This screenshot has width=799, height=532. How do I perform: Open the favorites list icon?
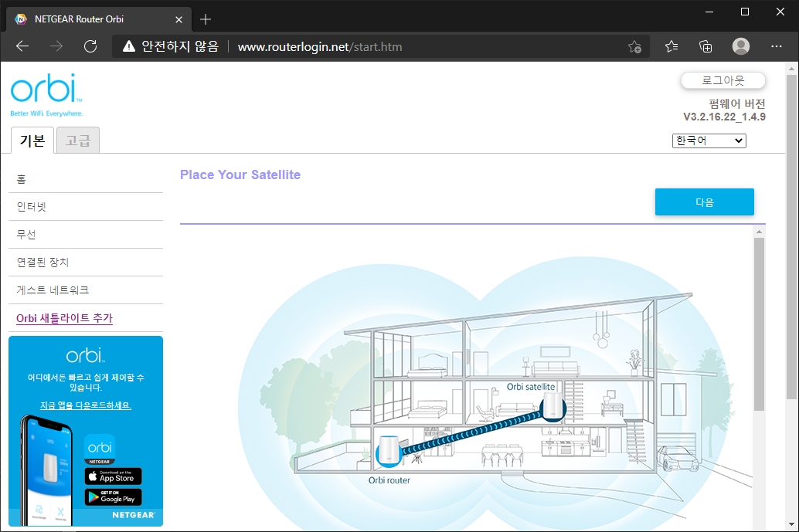pos(671,47)
